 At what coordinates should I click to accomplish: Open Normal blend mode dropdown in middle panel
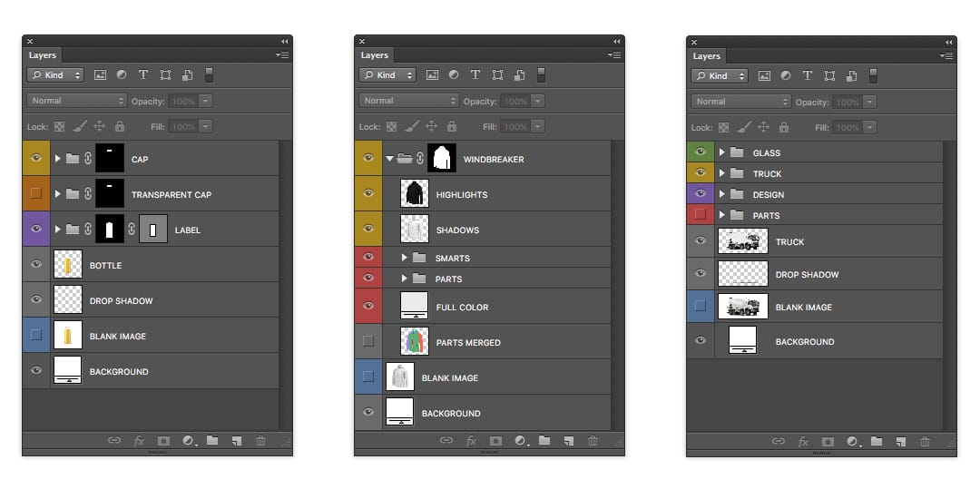(408, 101)
